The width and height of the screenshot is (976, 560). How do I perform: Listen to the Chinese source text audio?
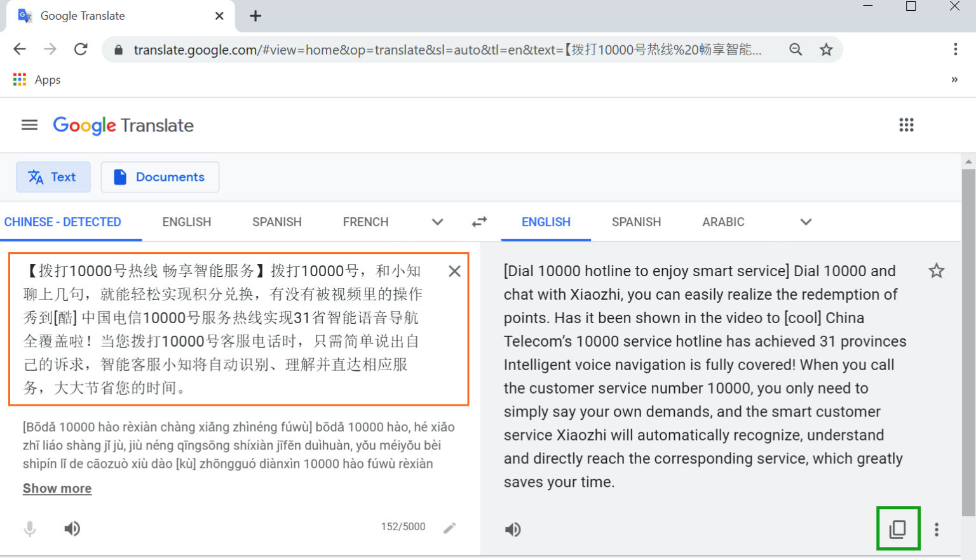[x=72, y=528]
